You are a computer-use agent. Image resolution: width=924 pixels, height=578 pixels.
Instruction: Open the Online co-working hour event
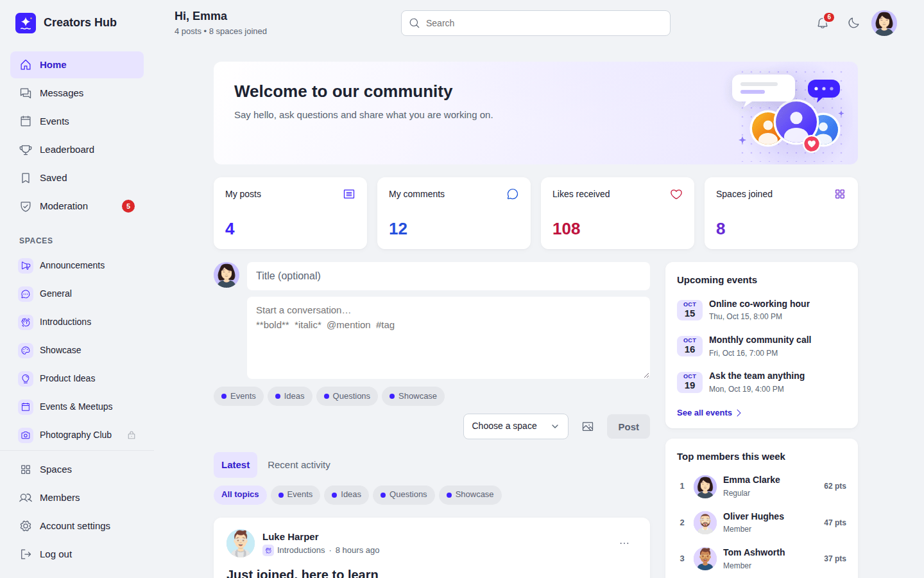[762, 310]
